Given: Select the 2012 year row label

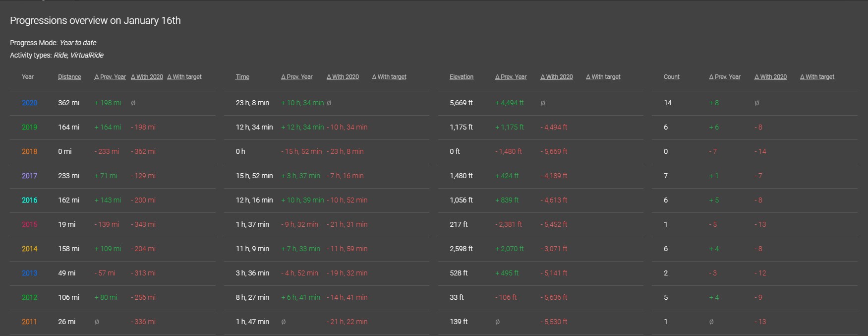Looking at the screenshot, I should pyautogui.click(x=29, y=297).
